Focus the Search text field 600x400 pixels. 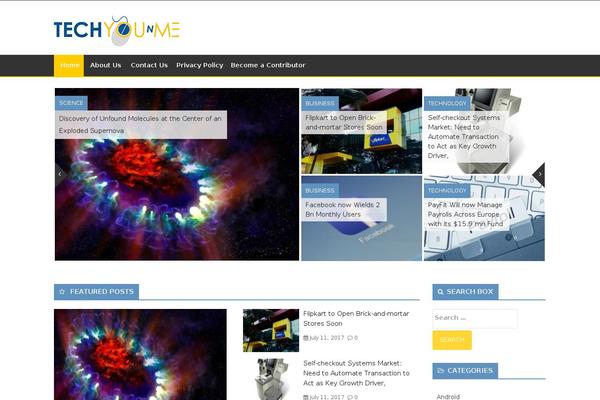click(x=475, y=318)
